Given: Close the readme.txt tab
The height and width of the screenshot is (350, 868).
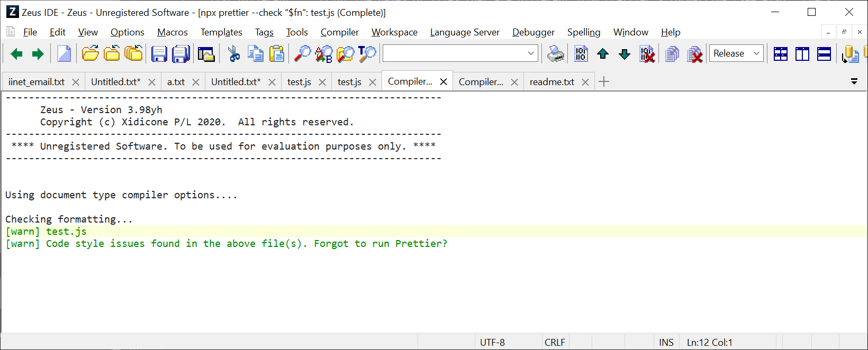Looking at the screenshot, I should [x=585, y=82].
